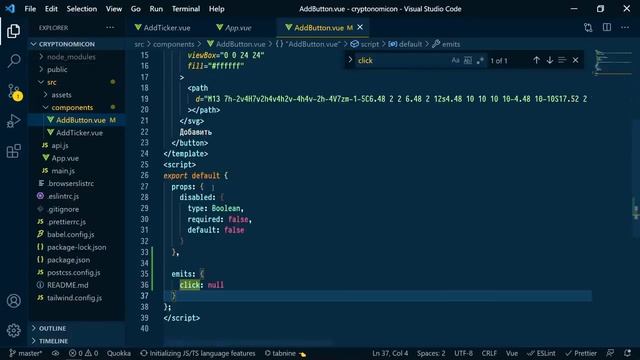This screenshot has height=360, width=640.
Task: Change indentation via Spaces: 2
Action: pos(431,353)
